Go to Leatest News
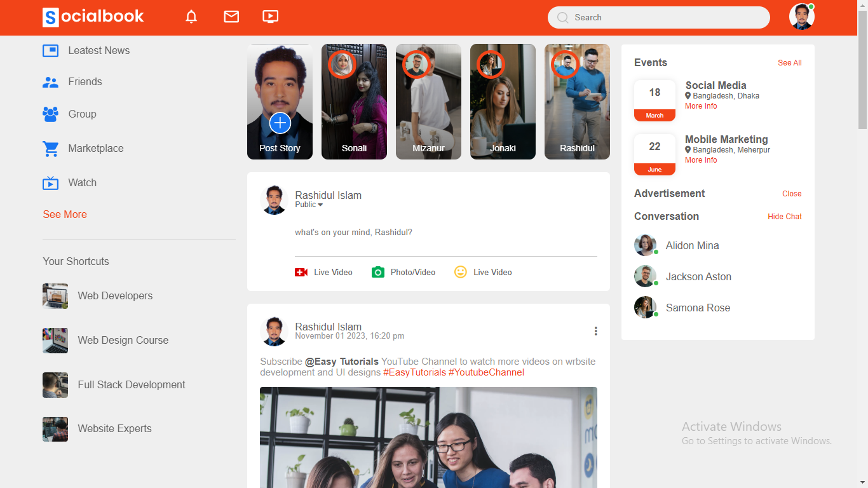 tap(99, 51)
